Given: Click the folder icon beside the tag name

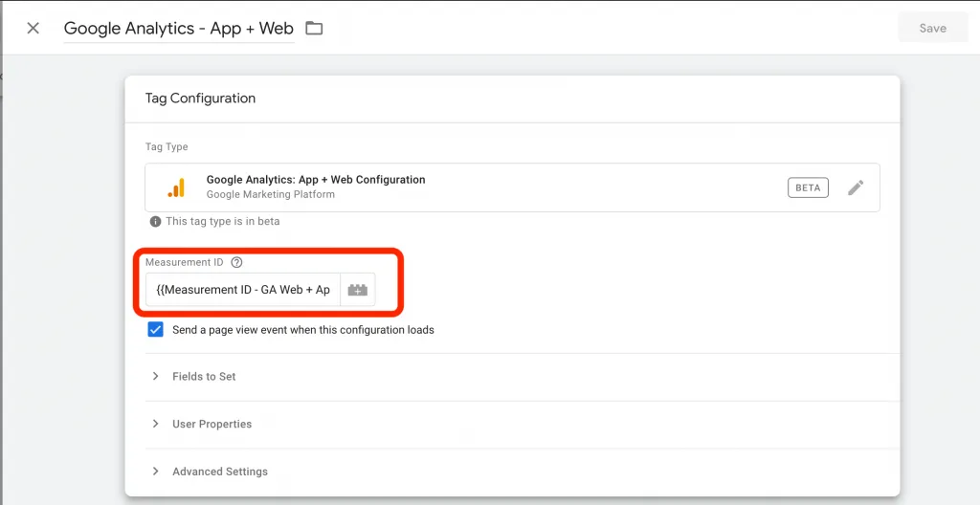Looking at the screenshot, I should 314,28.
